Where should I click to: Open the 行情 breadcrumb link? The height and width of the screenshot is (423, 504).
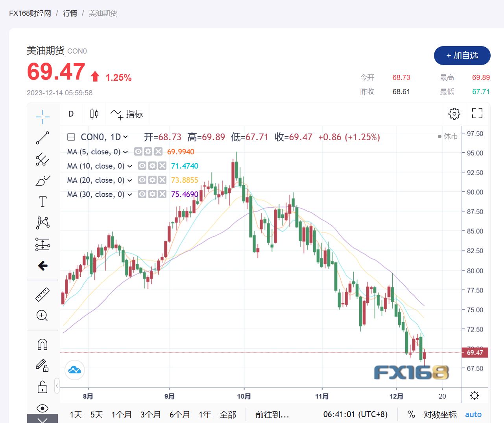pos(70,13)
